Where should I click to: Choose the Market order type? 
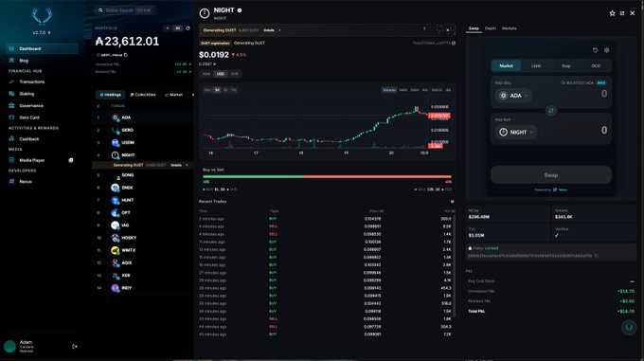pos(506,65)
